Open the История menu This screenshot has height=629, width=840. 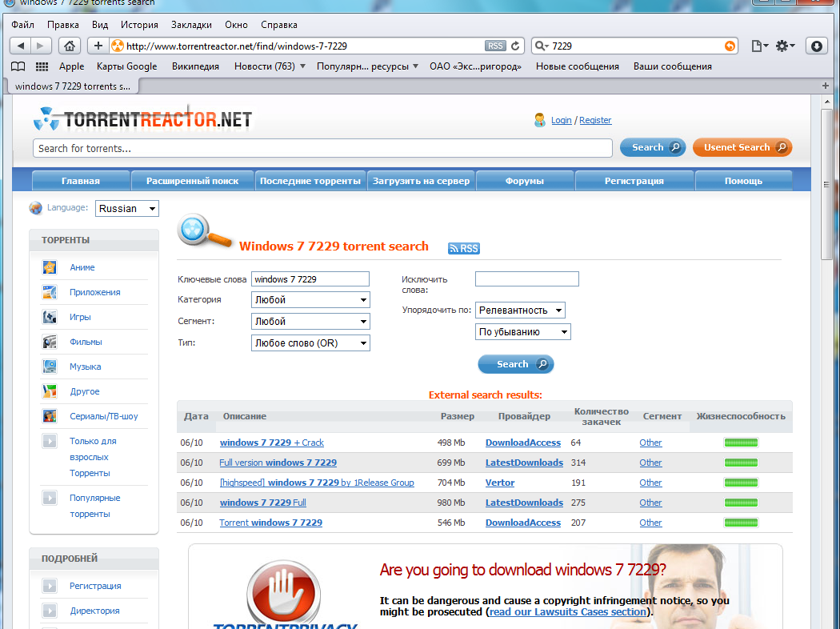(x=139, y=25)
